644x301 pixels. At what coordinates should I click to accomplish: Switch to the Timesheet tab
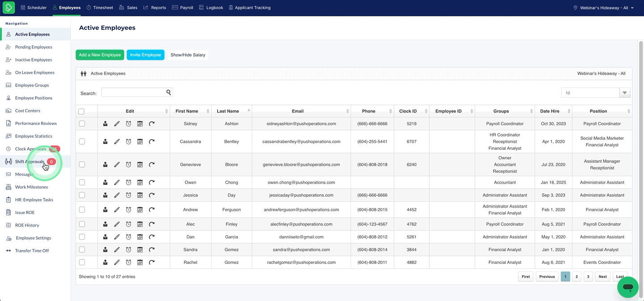100,8
